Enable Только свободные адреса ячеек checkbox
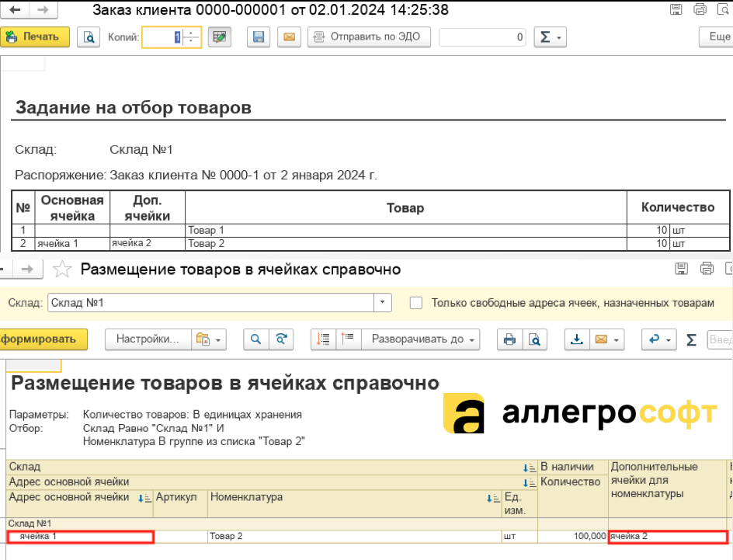The height and width of the screenshot is (560, 733). point(416,303)
